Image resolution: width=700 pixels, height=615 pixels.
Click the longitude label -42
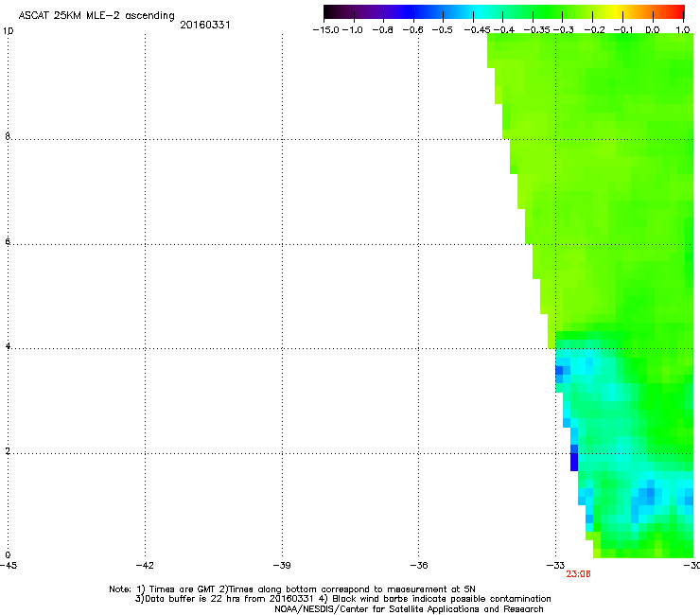(x=145, y=566)
